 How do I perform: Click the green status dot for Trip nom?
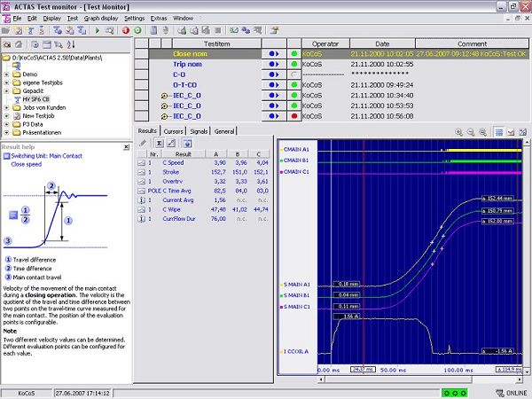[293, 64]
